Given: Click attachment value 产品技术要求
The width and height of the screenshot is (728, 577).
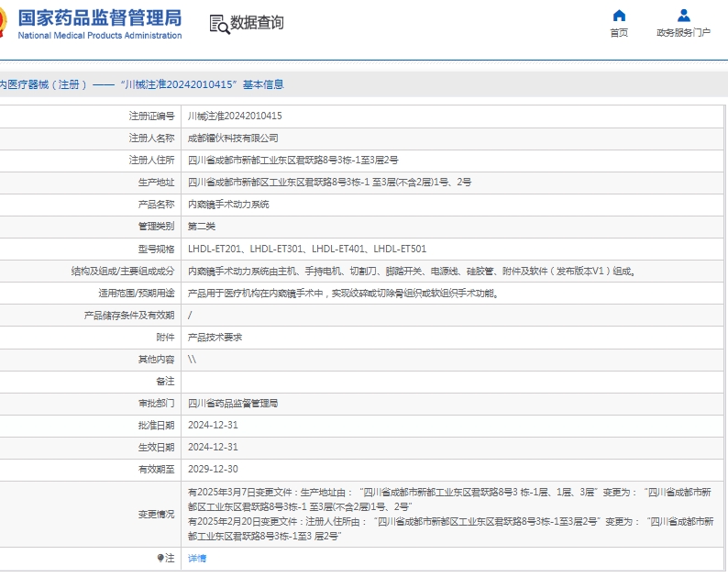Looking at the screenshot, I should [x=215, y=338].
